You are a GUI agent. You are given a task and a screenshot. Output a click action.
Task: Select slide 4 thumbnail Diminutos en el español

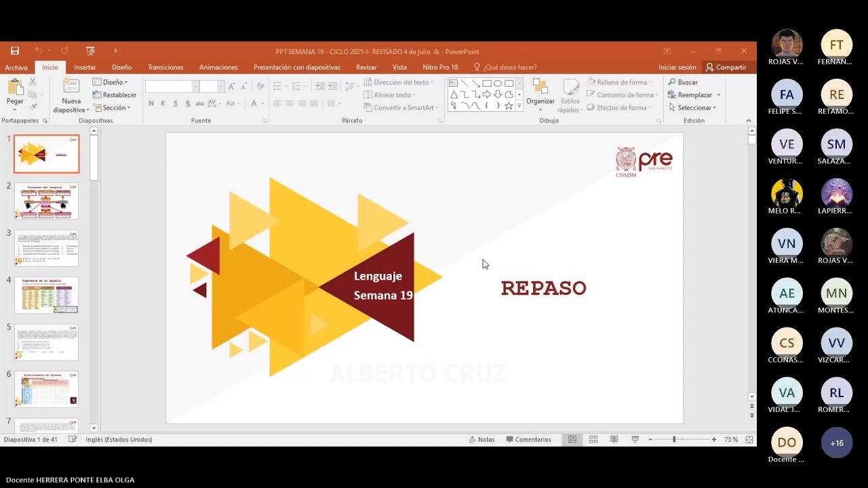click(47, 295)
